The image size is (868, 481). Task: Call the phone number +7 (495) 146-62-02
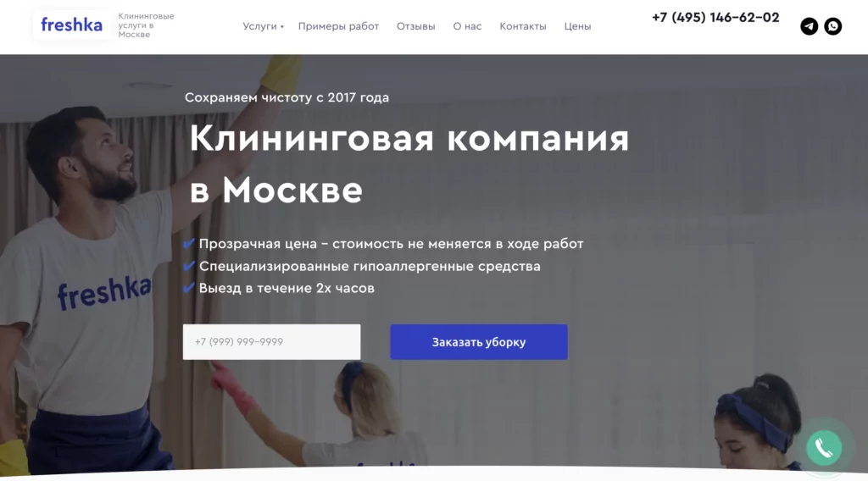point(715,18)
